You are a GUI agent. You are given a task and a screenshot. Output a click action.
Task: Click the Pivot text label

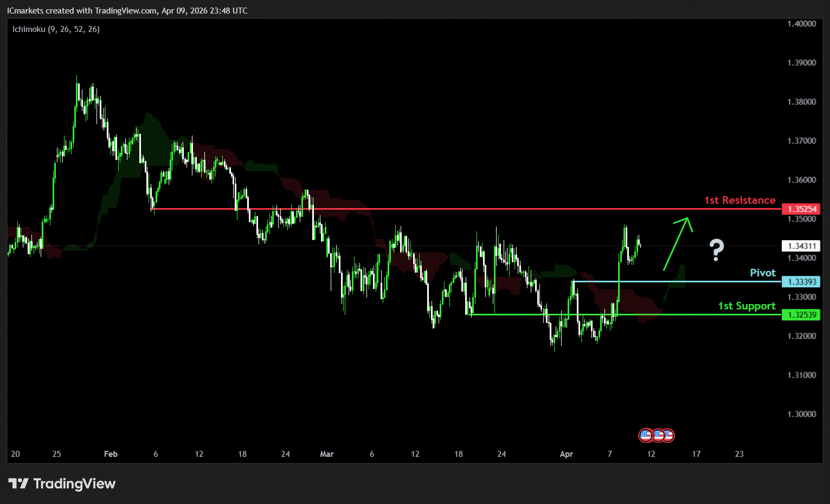pyautogui.click(x=762, y=273)
